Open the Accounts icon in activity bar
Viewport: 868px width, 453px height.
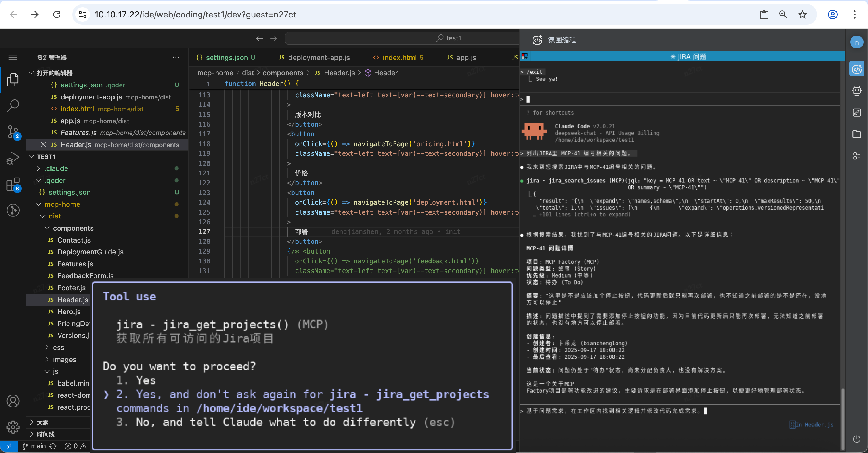click(13, 401)
